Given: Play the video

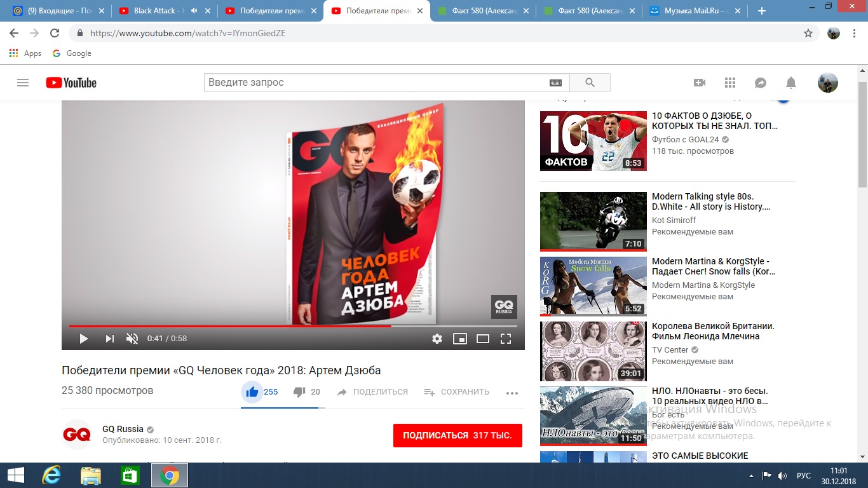Looking at the screenshot, I should (83, 339).
